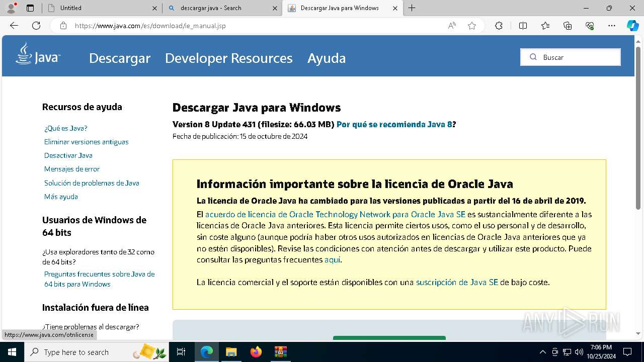
Task: Open the Mensajes de error link
Action: pos(72,169)
